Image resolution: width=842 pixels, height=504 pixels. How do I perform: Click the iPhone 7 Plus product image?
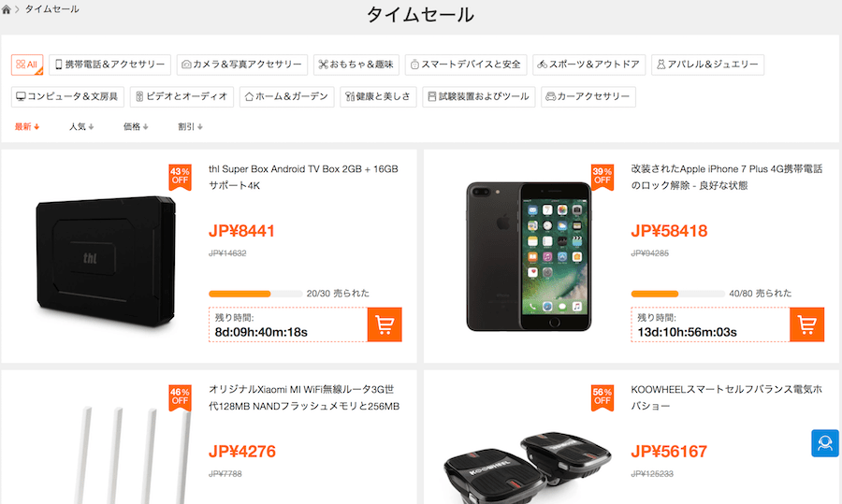(x=529, y=256)
